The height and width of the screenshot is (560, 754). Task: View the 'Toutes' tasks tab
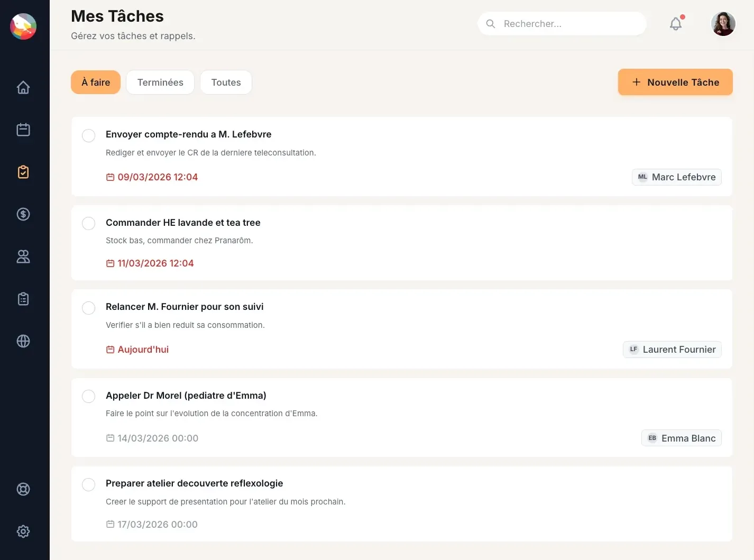point(226,82)
